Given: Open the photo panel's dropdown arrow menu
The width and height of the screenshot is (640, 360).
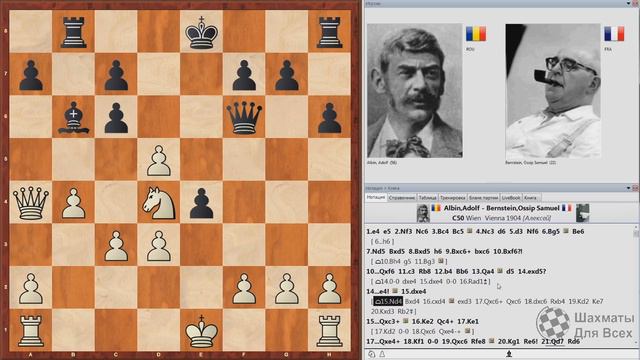Looking at the screenshot, I should point(629,3).
